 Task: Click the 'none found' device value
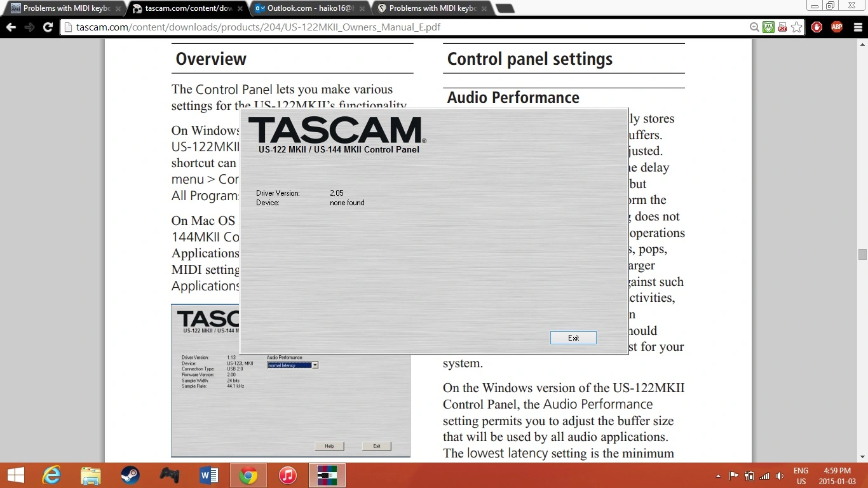tap(347, 203)
